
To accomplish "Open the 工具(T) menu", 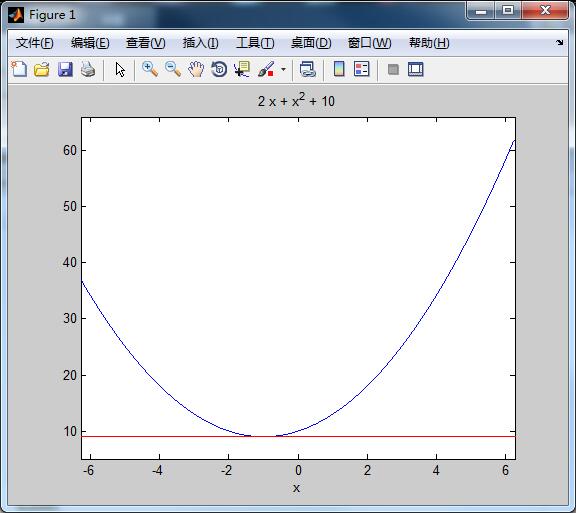I will (x=255, y=43).
